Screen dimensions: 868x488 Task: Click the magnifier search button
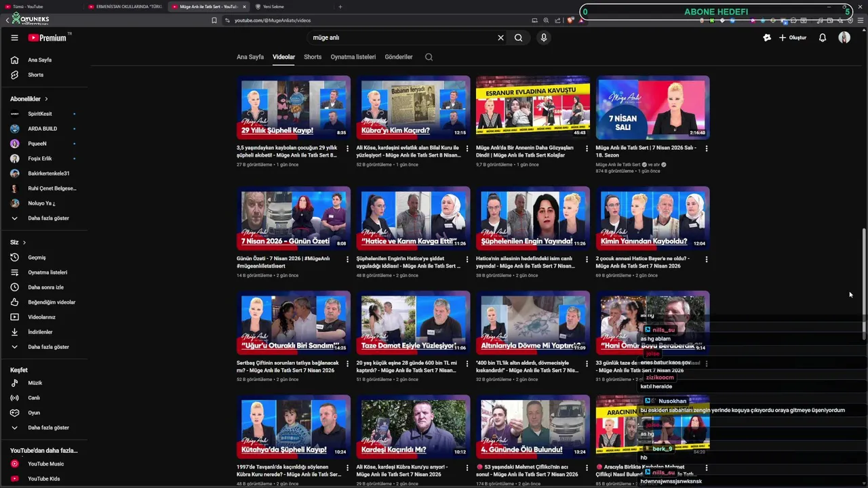tap(518, 38)
